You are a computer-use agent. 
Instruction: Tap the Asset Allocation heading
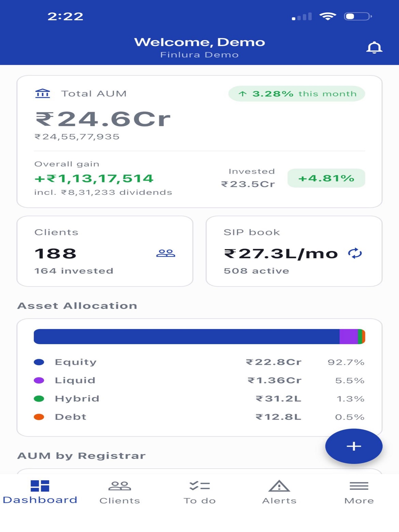(x=77, y=306)
